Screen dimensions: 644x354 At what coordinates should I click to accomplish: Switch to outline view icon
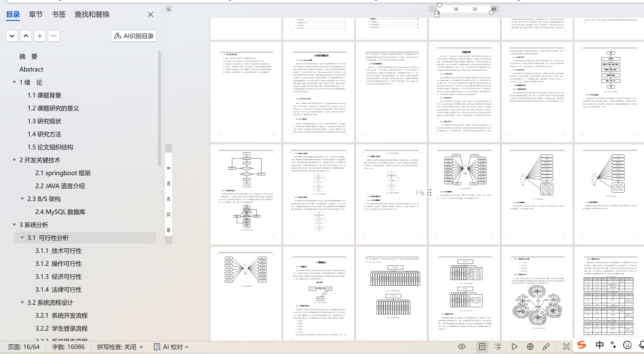tap(498, 347)
